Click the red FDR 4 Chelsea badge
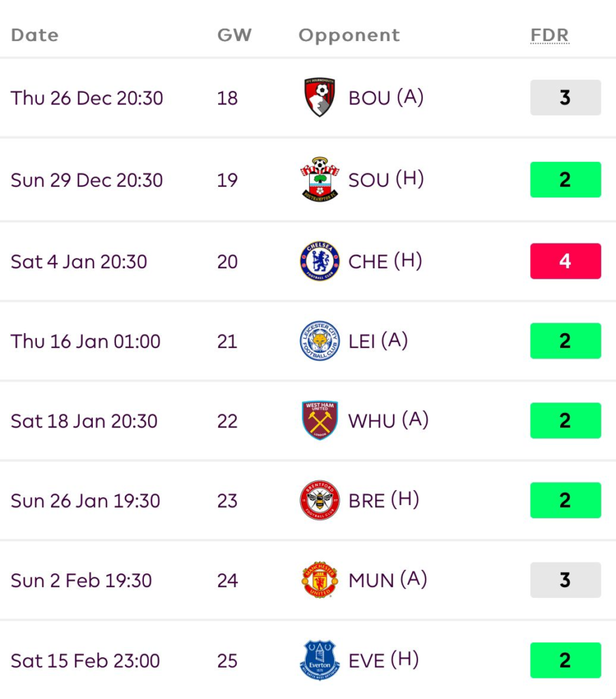 (565, 261)
